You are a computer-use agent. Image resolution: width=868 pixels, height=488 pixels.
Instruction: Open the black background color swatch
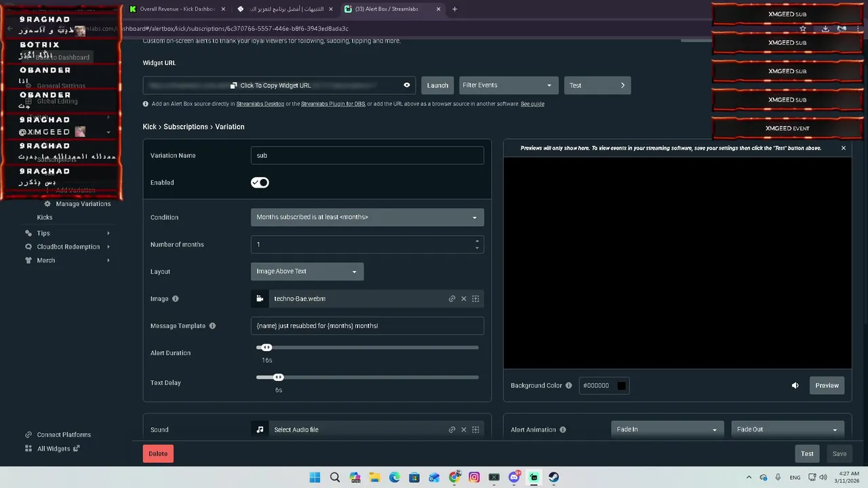[621, 386]
